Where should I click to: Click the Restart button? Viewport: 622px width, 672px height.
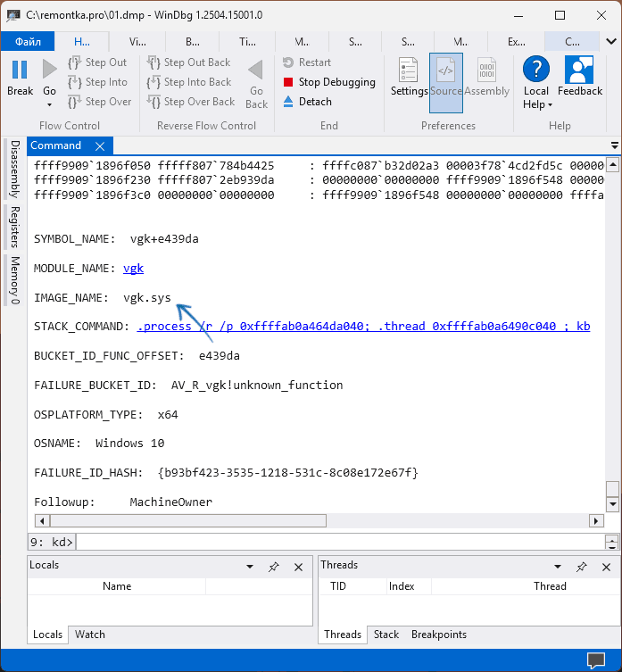[x=307, y=62]
